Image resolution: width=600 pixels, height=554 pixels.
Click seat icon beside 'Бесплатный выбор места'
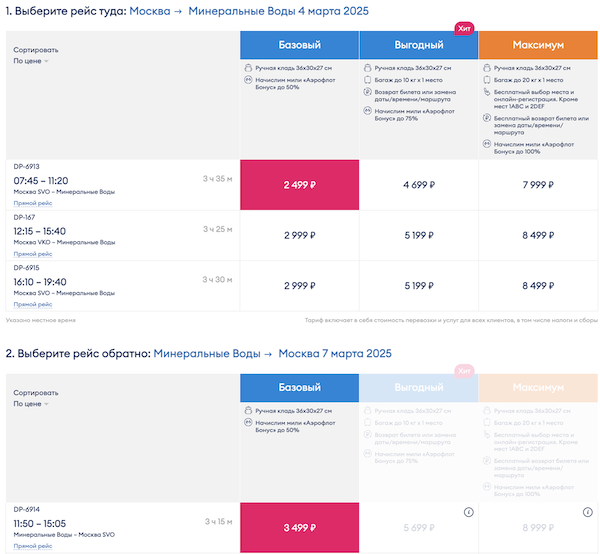[486, 91]
